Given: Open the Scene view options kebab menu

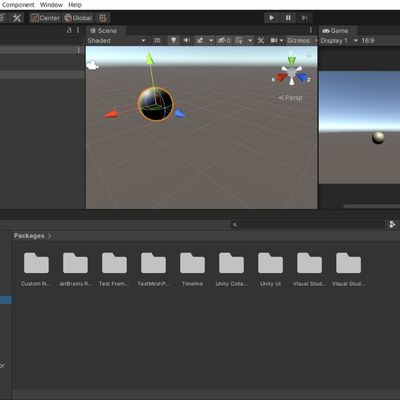Looking at the screenshot, I should [x=311, y=30].
